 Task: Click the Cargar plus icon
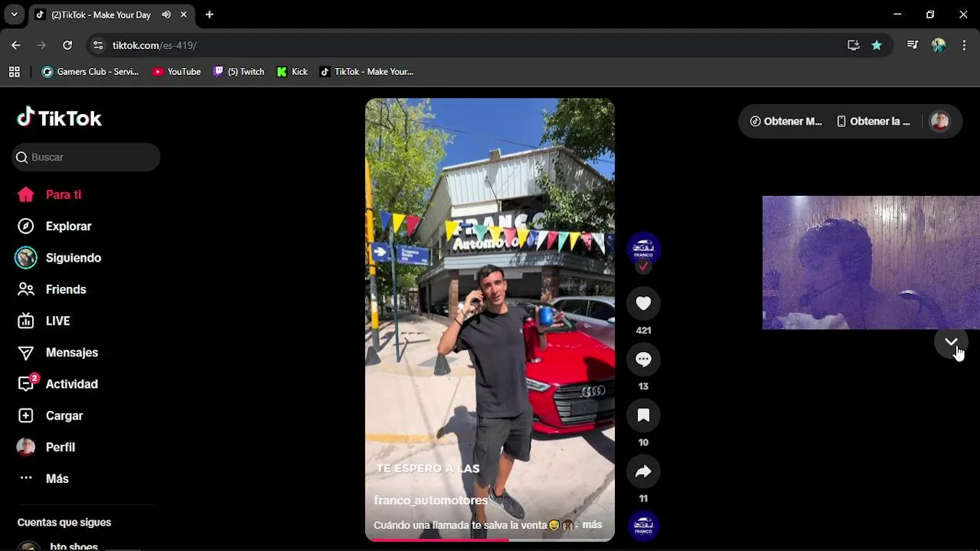tap(26, 416)
